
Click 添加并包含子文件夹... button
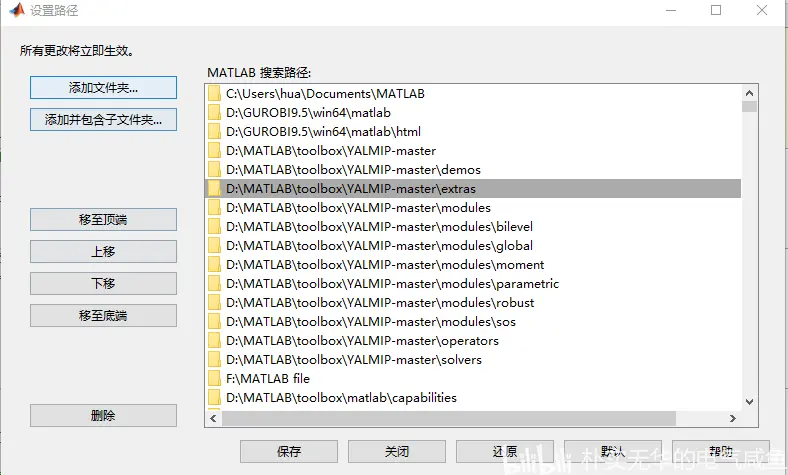pos(104,120)
